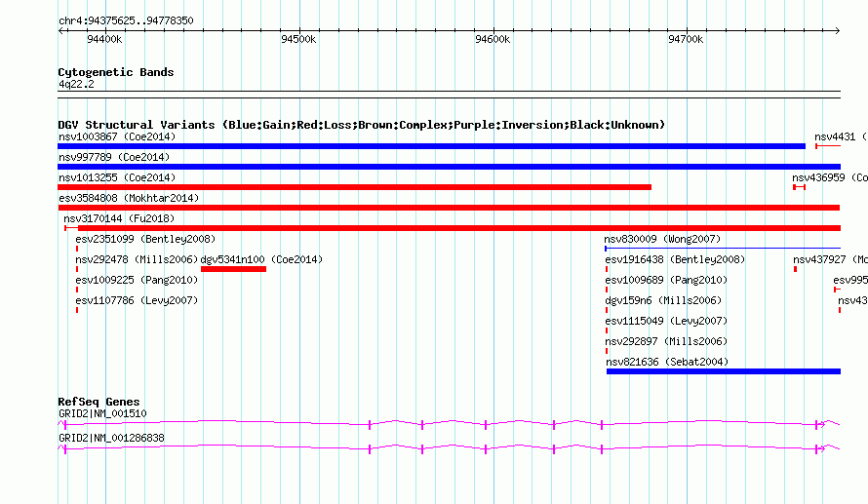
Task: Click the GRID2|NM_001510 transcript label
Action: tap(103, 413)
